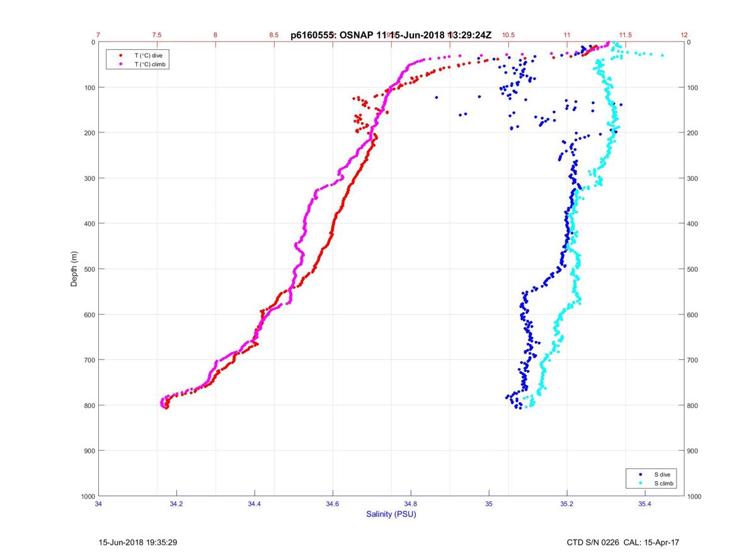Click the red '10.5' temperature tick label
This screenshot has width=756, height=558.
508,35
